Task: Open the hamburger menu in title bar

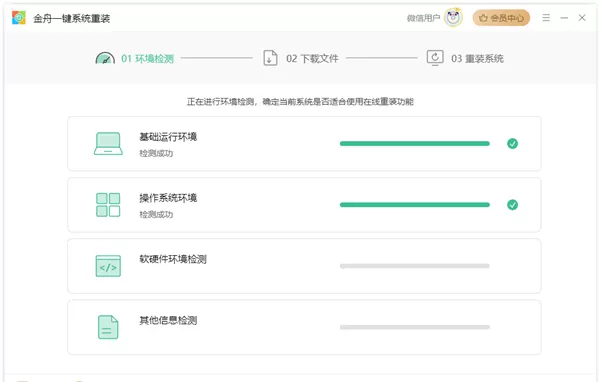Action: coord(546,18)
